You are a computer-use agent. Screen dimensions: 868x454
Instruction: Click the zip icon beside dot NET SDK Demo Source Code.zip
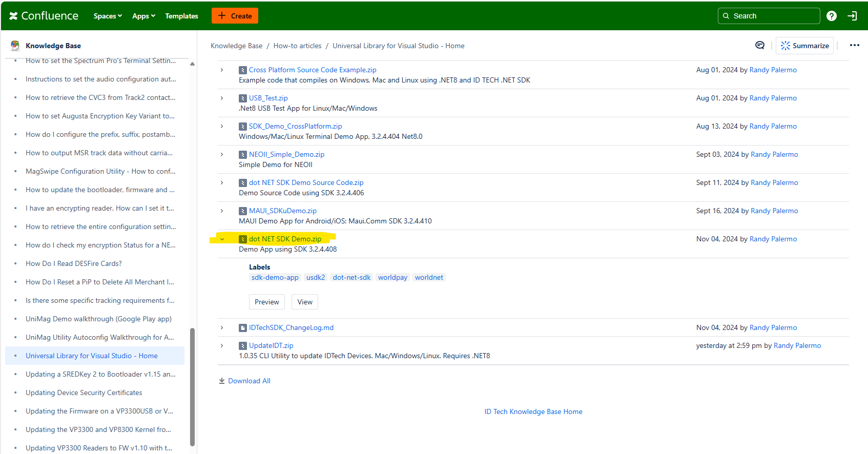[243, 183]
